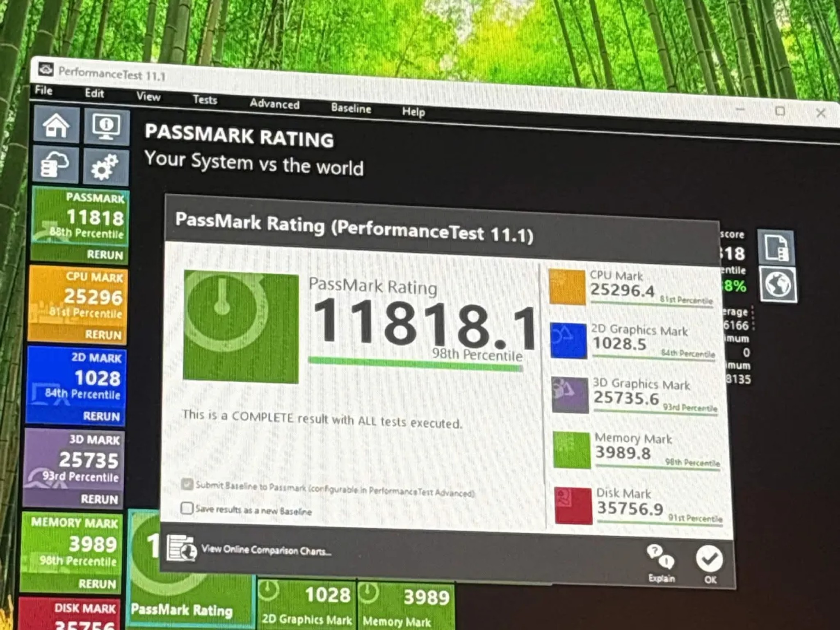Click RERUN under 2D Mark tile
840x630 pixels.
click(101, 416)
